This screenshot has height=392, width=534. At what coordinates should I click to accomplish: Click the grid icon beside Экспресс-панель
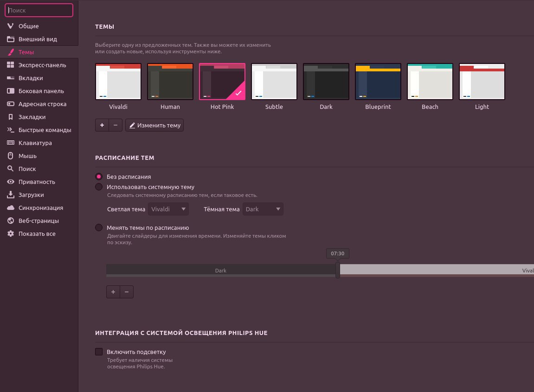[x=11, y=65]
